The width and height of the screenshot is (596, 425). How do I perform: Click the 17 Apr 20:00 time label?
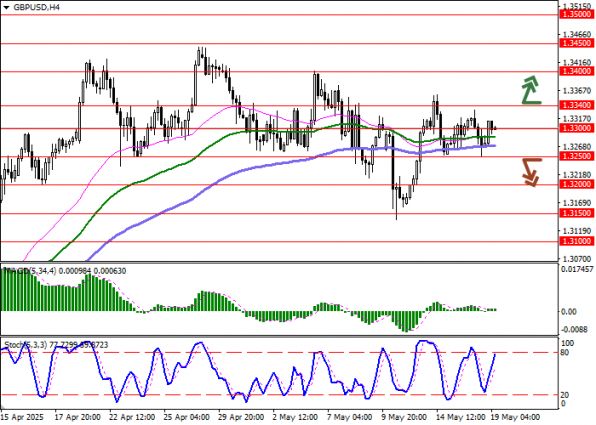tap(78, 417)
